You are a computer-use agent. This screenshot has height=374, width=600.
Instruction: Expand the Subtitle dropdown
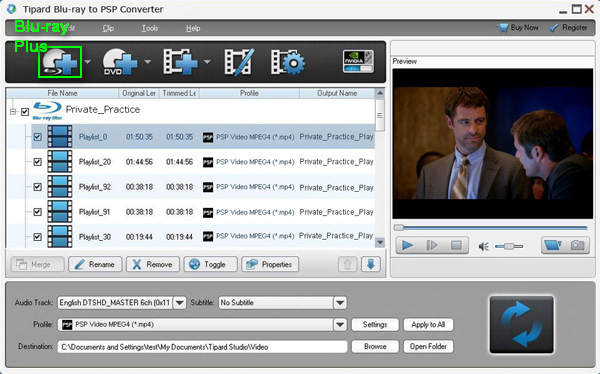click(x=340, y=303)
